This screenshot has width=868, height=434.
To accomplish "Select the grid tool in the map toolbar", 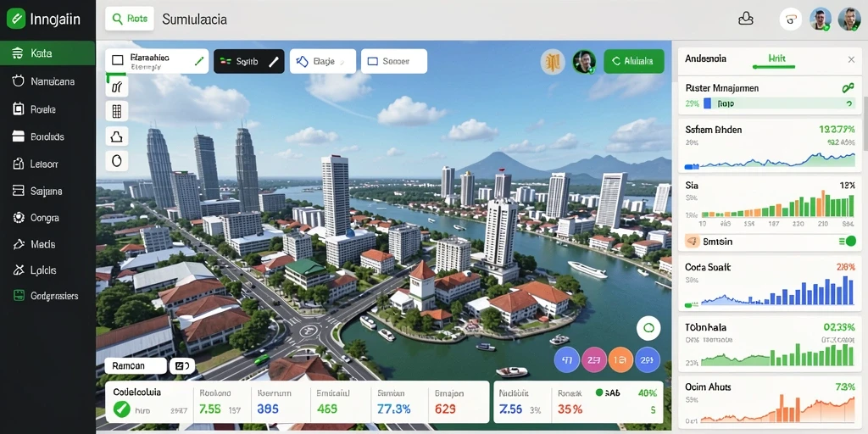I will click(117, 111).
